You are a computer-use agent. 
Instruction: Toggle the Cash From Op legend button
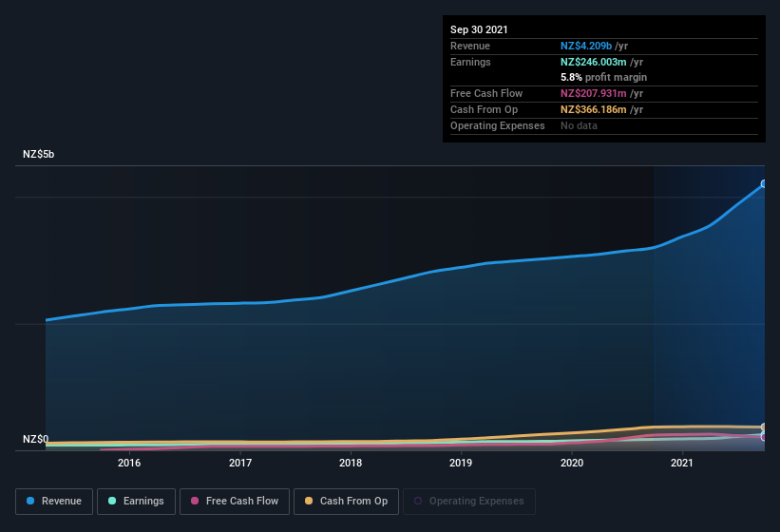pos(346,502)
